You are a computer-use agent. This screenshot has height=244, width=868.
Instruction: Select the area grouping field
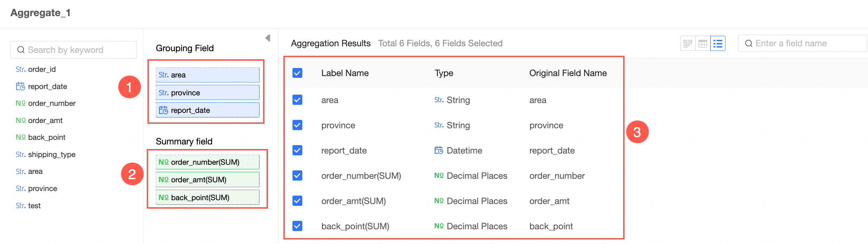[x=207, y=75]
